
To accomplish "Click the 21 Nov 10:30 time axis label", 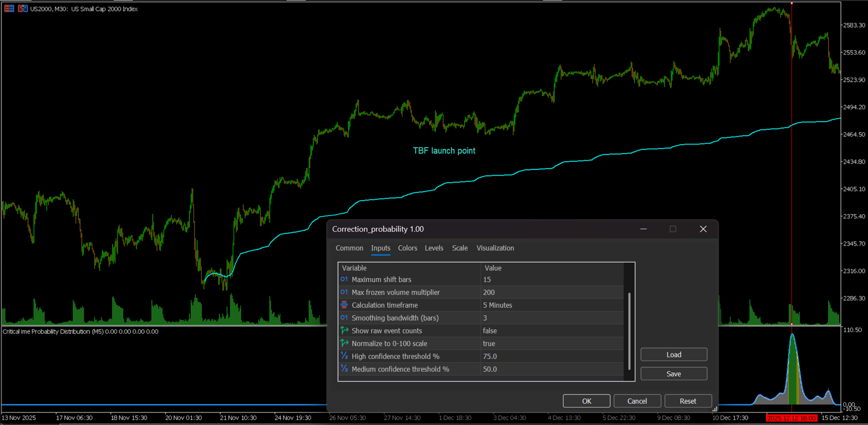I will 238,418.
